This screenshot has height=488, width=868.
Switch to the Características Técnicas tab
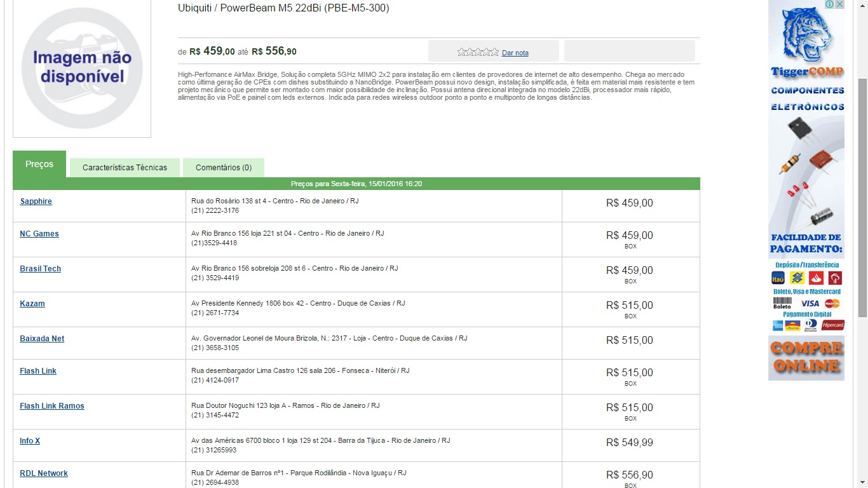coord(125,168)
